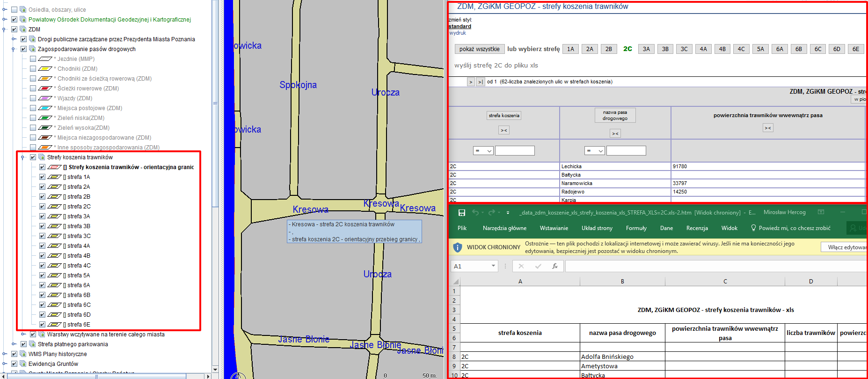Click the Excel save icon

pyautogui.click(x=461, y=213)
